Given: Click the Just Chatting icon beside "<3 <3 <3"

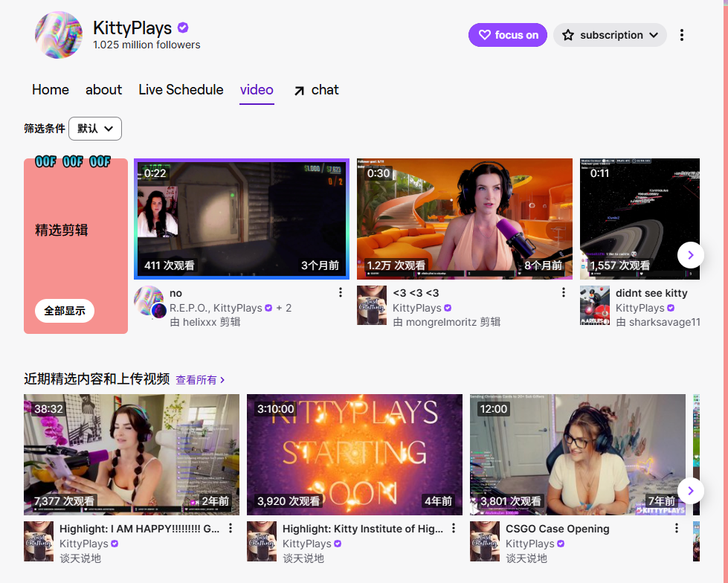Looking at the screenshot, I should click(372, 306).
